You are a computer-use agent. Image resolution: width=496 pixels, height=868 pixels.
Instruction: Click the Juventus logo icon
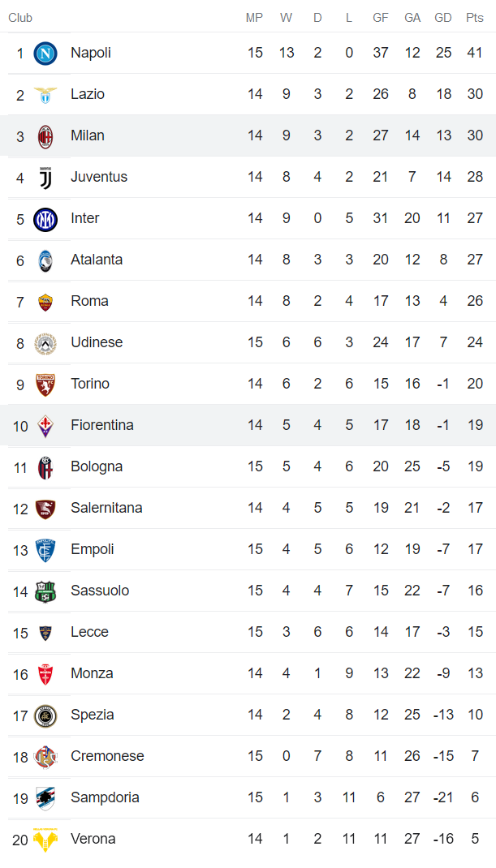pyautogui.click(x=45, y=178)
